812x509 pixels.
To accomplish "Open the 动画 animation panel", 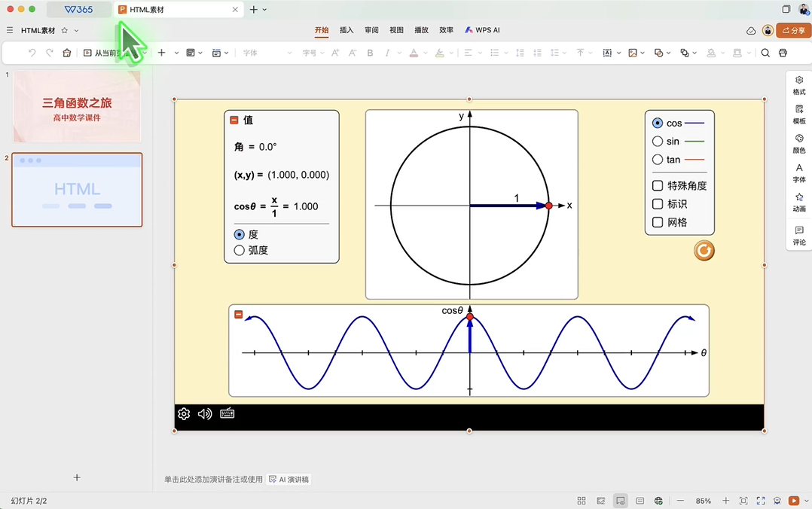I will coord(799,202).
